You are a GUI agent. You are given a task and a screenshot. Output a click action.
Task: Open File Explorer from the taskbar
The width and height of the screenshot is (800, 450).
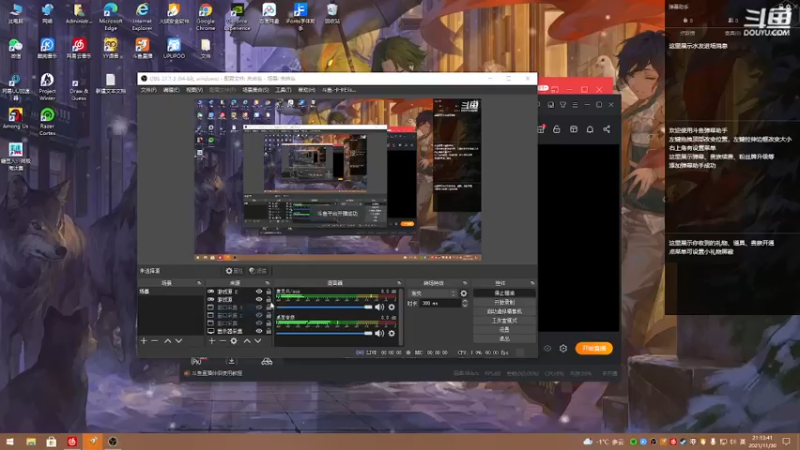[x=31, y=442]
